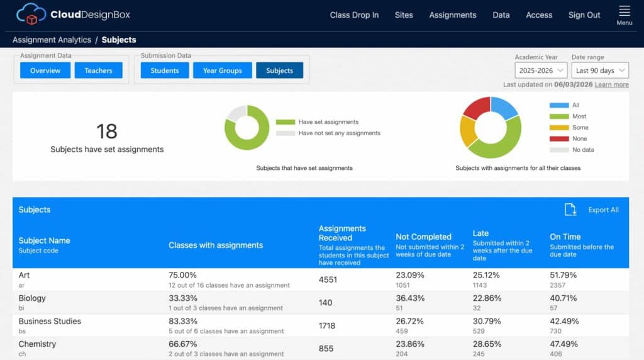
Task: Follow the Learn more link
Action: [611, 84]
